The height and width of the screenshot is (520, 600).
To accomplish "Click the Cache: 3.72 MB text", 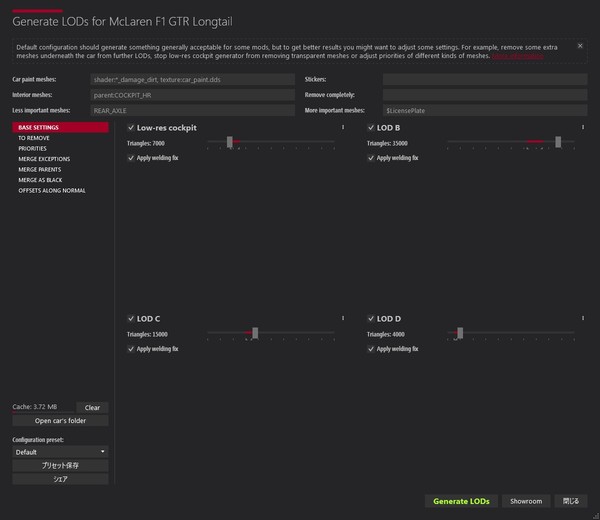I will point(35,407).
